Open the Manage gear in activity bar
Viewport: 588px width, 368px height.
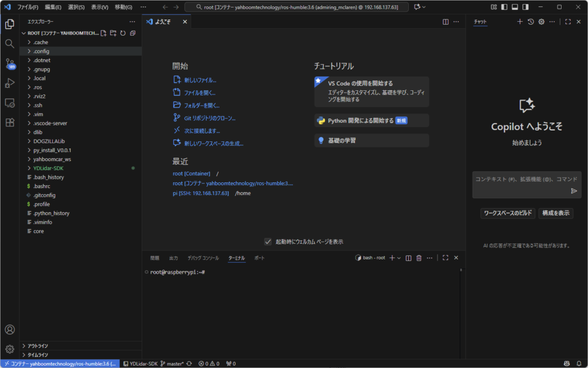tap(9, 349)
